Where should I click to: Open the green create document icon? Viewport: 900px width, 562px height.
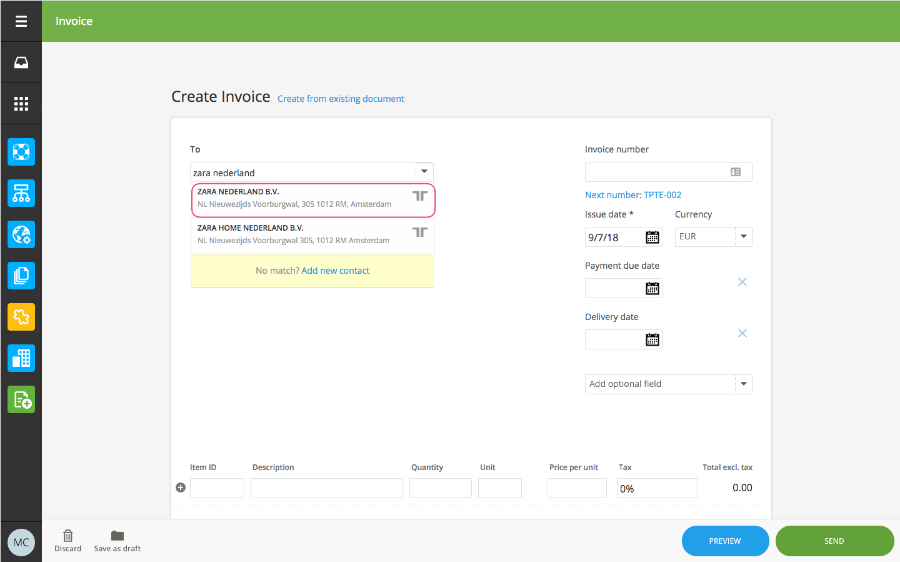tap(21, 400)
